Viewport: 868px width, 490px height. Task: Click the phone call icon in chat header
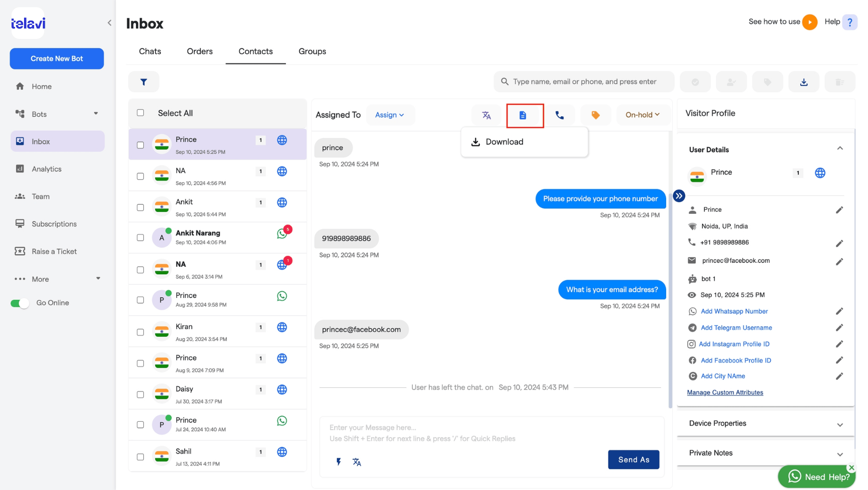point(559,115)
